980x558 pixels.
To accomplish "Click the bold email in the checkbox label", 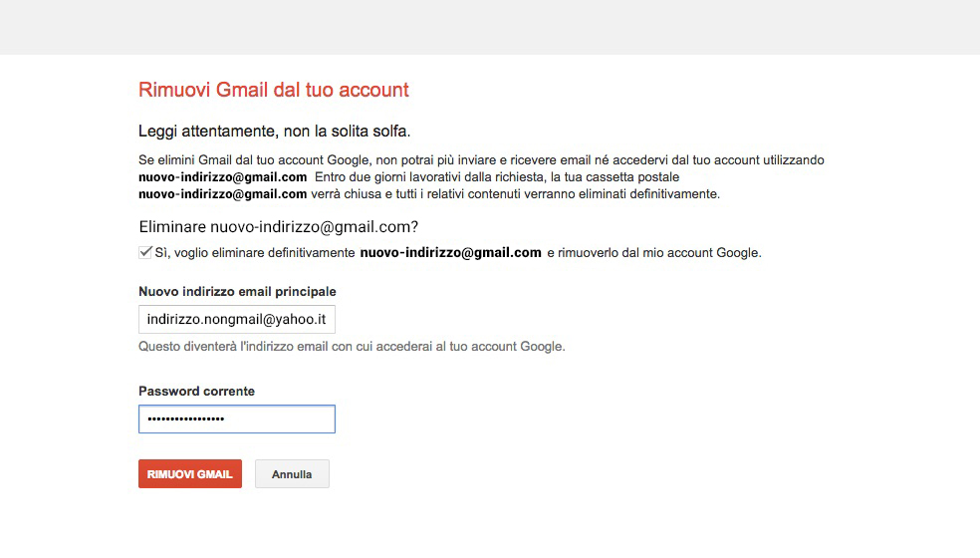I will [x=450, y=253].
